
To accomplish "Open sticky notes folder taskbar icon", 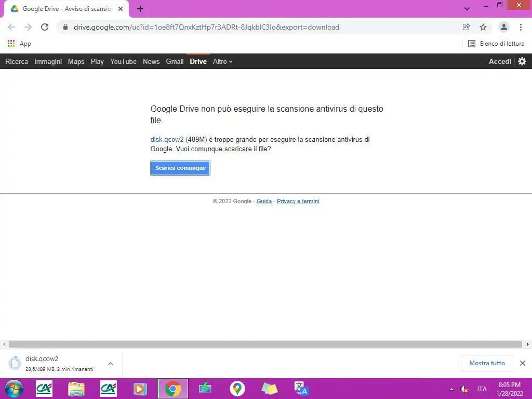I will point(270,389).
